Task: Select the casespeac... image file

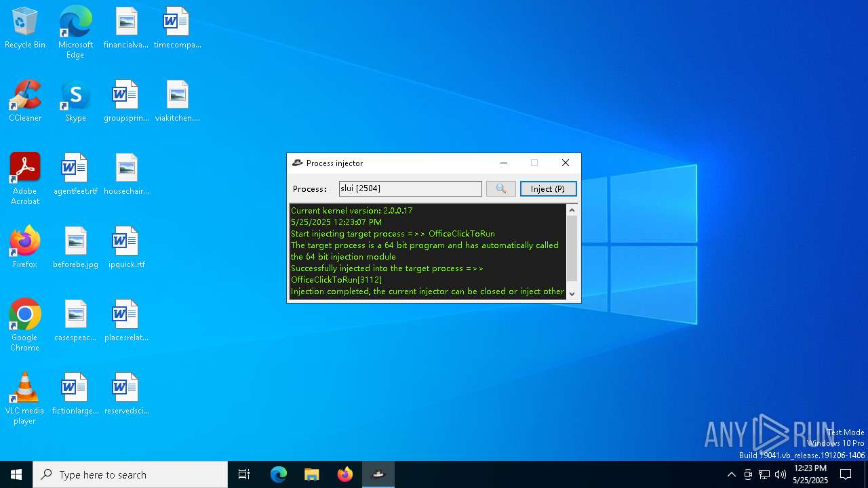Action: [75, 321]
